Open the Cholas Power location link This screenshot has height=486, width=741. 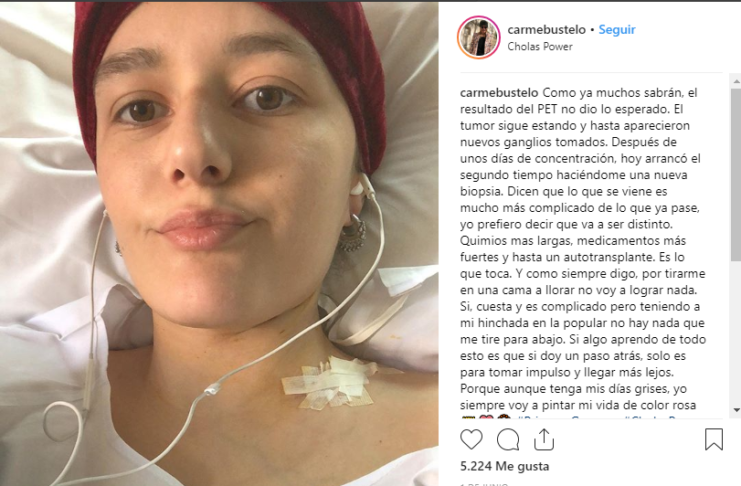pos(540,46)
